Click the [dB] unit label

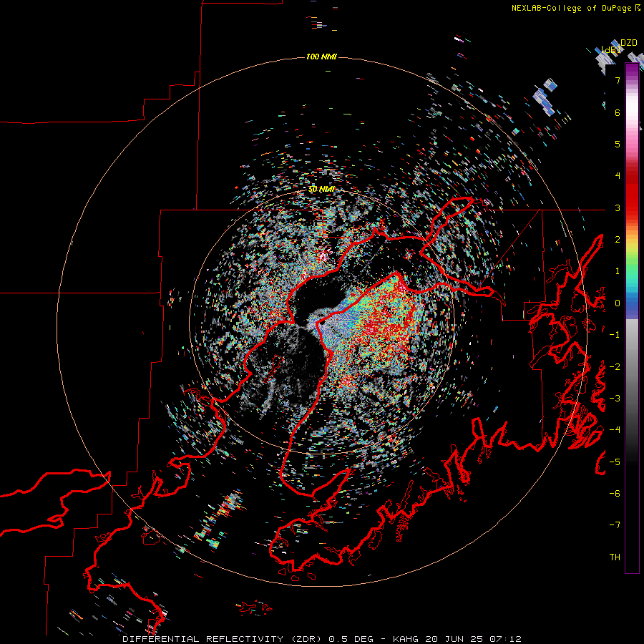[x=611, y=50]
